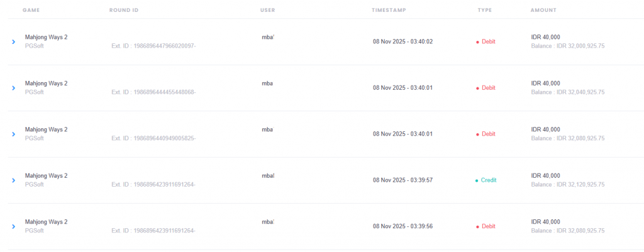Click the balance IDR 32,000,925.75
Viewport: 644px width, 252px height.
[568, 46]
